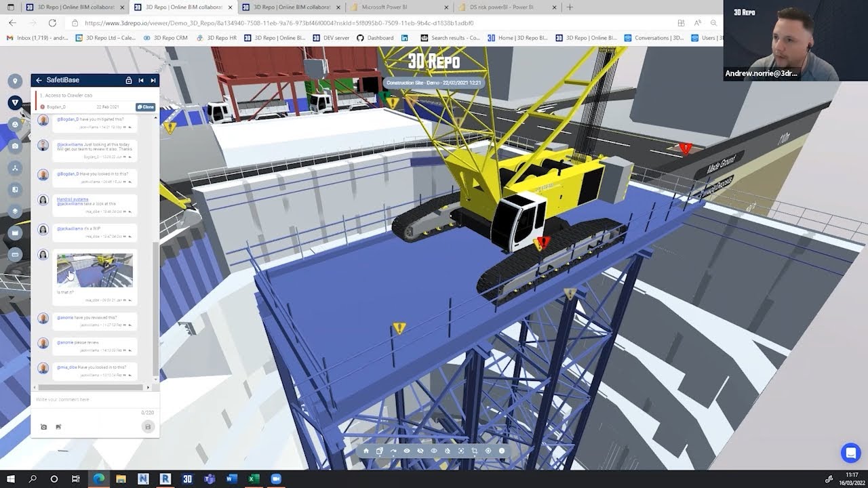The image size is (868, 488).
Task: Click the crossed-out droplet icon in viewer toolbar
Action: click(x=448, y=451)
